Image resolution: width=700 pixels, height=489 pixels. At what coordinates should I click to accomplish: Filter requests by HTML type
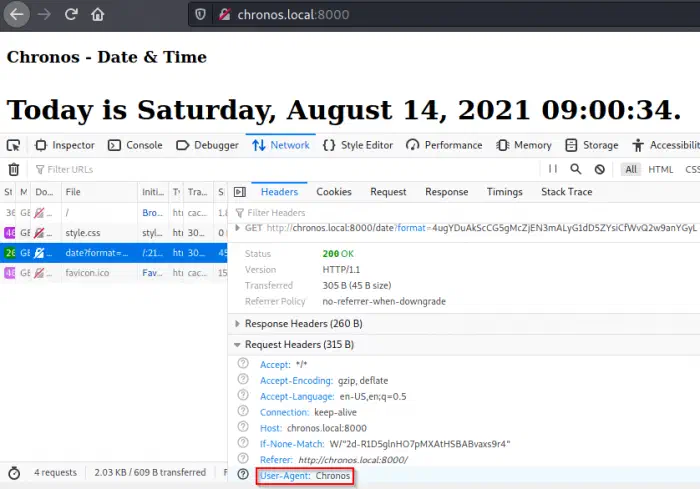coord(661,169)
